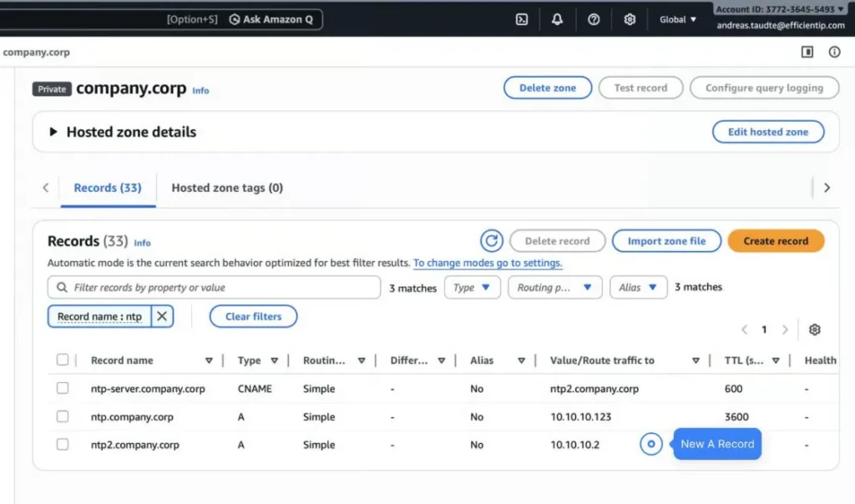Click Configure query logging button

point(764,88)
